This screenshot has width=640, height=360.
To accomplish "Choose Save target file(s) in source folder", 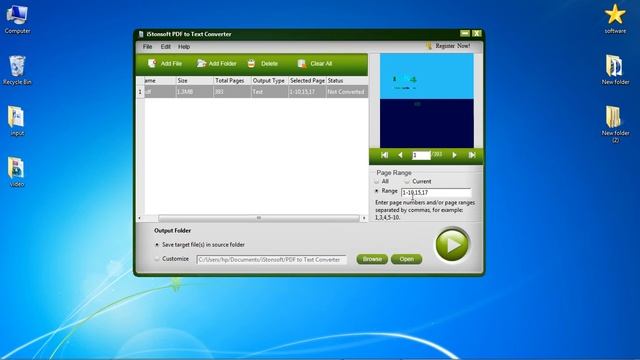I will click(157, 245).
